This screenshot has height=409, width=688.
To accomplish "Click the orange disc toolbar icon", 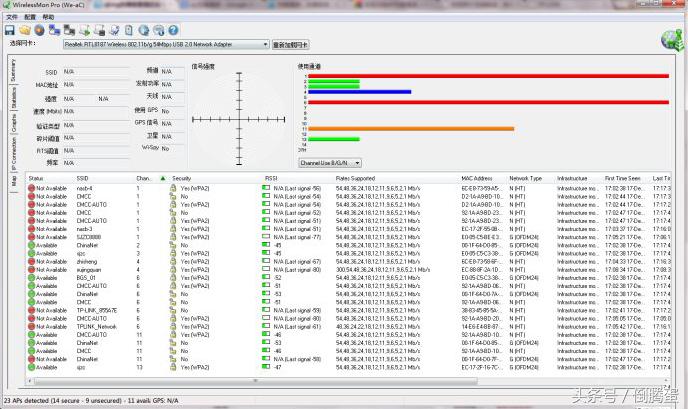I will point(39,30).
